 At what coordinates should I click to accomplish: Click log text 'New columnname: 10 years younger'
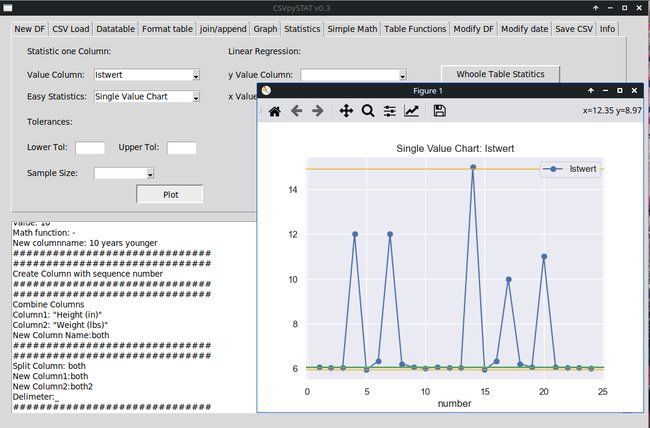click(x=85, y=243)
